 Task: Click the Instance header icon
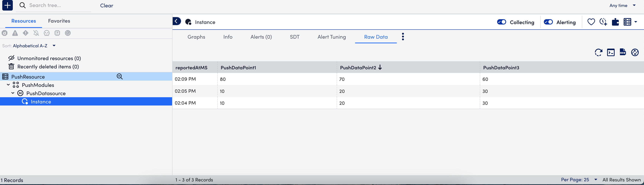coord(188,22)
